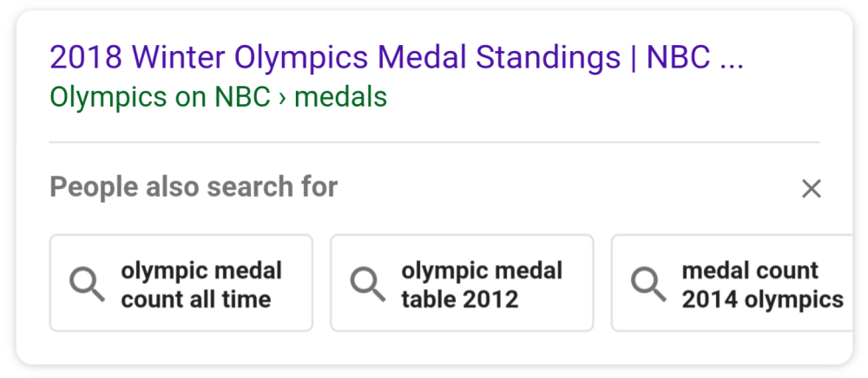
Task: Click the divider line under the green URL
Action: pyautogui.click(x=434, y=141)
